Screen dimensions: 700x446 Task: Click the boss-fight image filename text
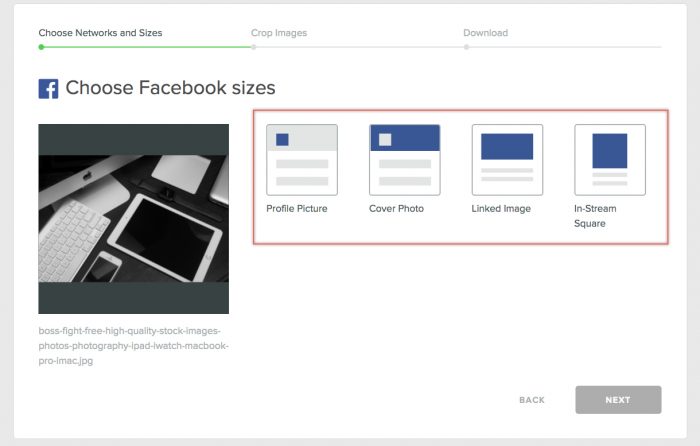(133, 345)
